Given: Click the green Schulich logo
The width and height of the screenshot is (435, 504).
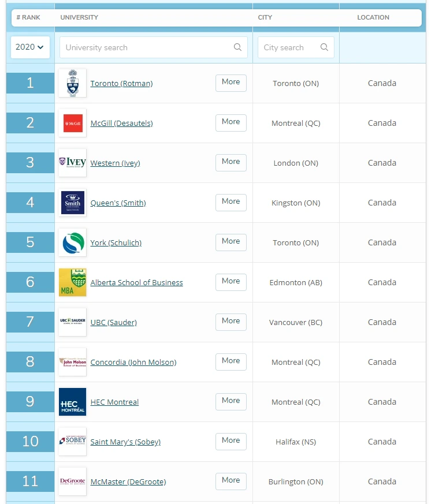Looking at the screenshot, I should [72, 242].
